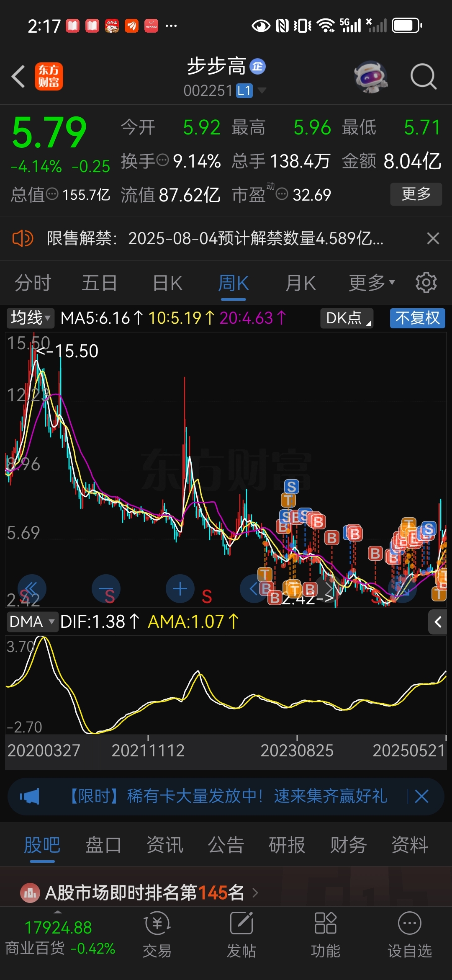The image size is (452, 980).
Task: Tap the plus zoom-in chart control
Action: (x=180, y=588)
